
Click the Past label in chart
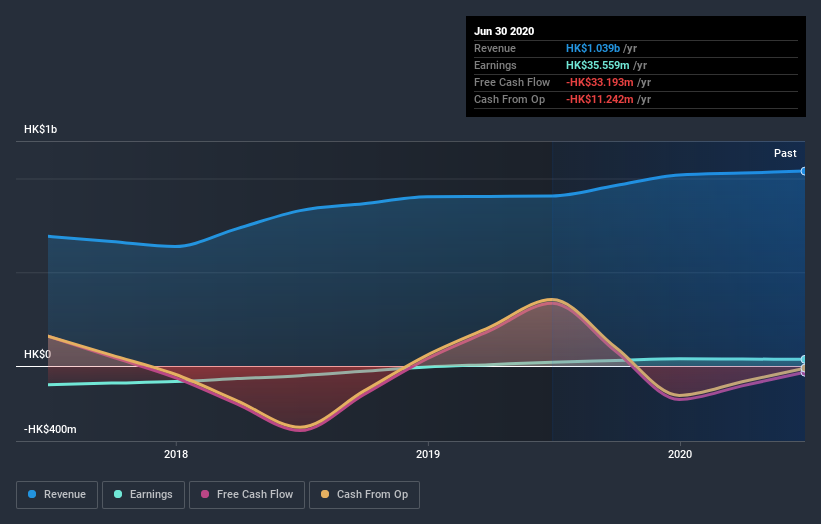(785, 153)
